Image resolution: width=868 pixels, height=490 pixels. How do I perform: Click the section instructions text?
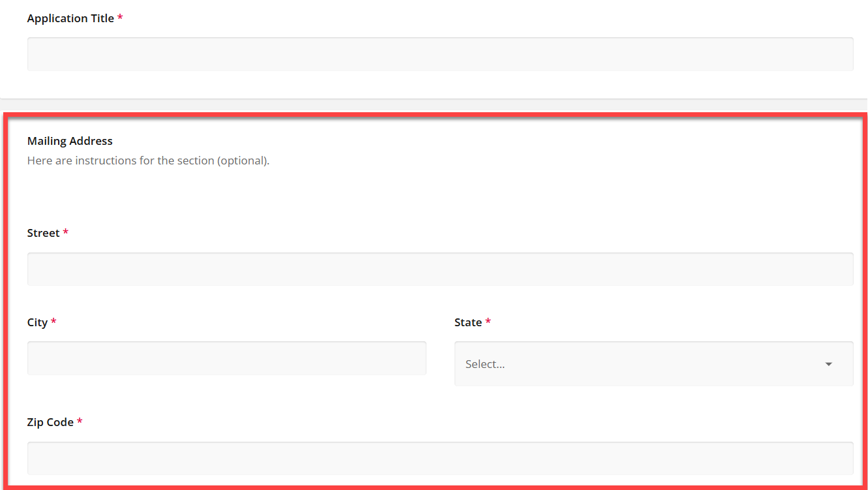pos(148,161)
